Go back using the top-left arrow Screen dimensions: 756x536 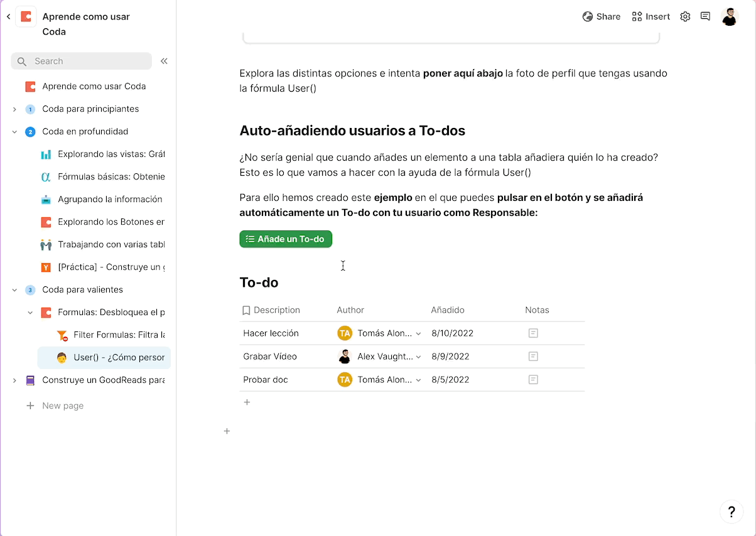click(x=9, y=17)
